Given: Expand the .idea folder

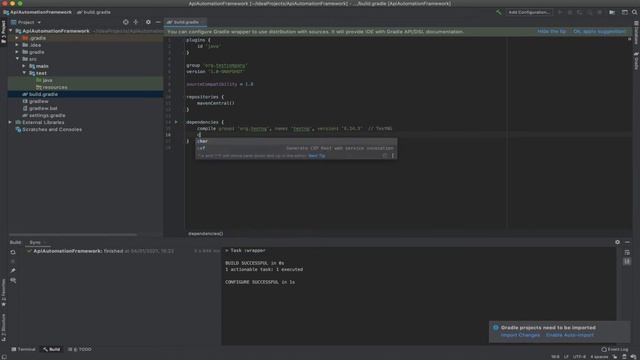Looking at the screenshot, I should click(17, 45).
